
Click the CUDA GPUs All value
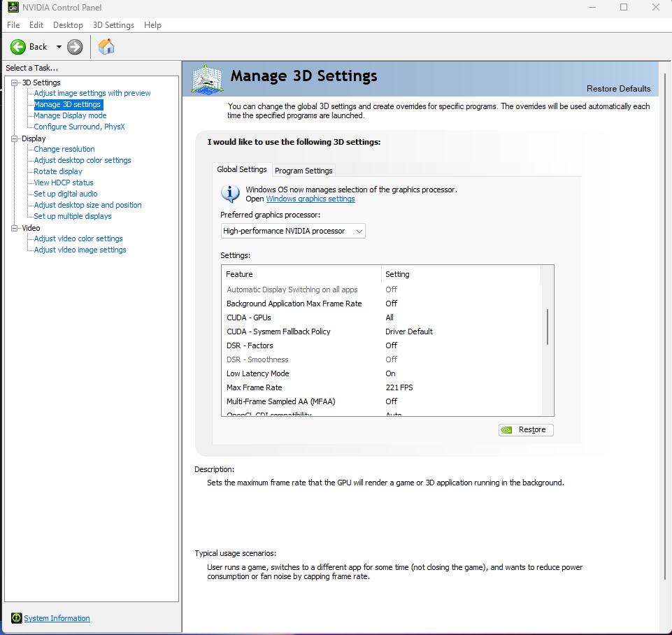pyautogui.click(x=389, y=317)
